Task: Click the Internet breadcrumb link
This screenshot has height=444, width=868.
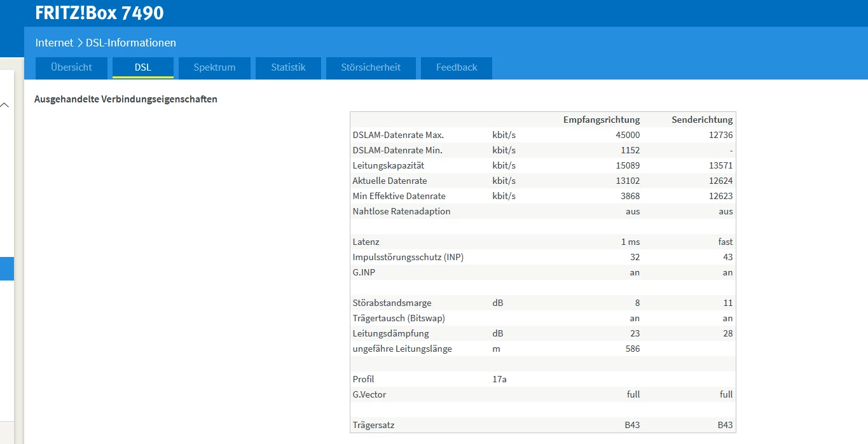Action: pyautogui.click(x=54, y=43)
